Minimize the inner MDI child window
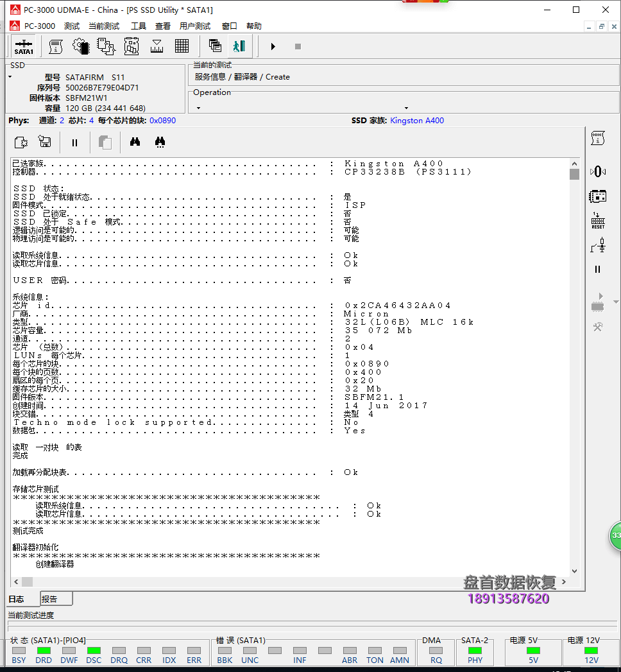Image resolution: width=621 pixels, height=672 pixels. pos(590,26)
